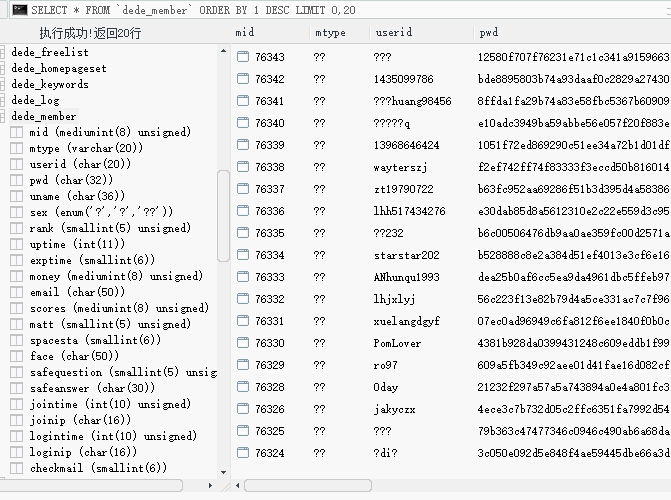Click the userid column header
The height and width of the screenshot is (500, 671).
point(394,32)
